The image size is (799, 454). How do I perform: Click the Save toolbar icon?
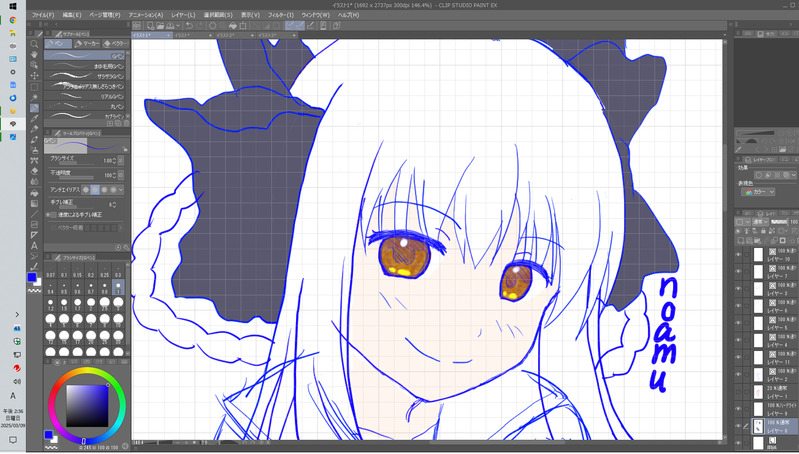[170, 25]
